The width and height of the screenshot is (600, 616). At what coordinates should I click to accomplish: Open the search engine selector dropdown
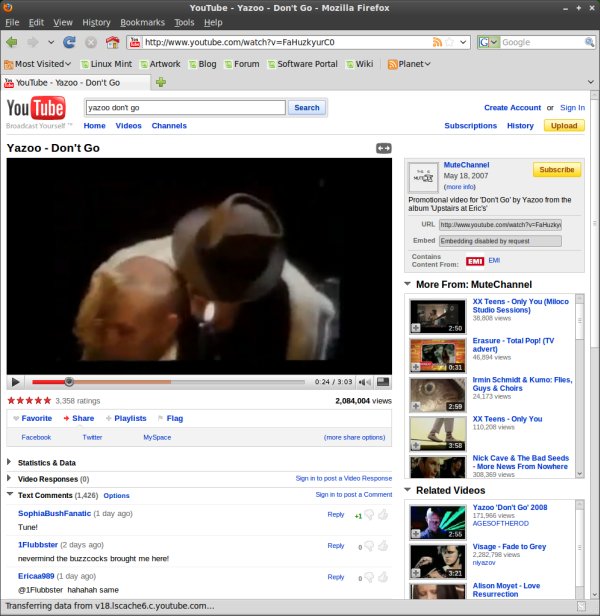click(488, 42)
